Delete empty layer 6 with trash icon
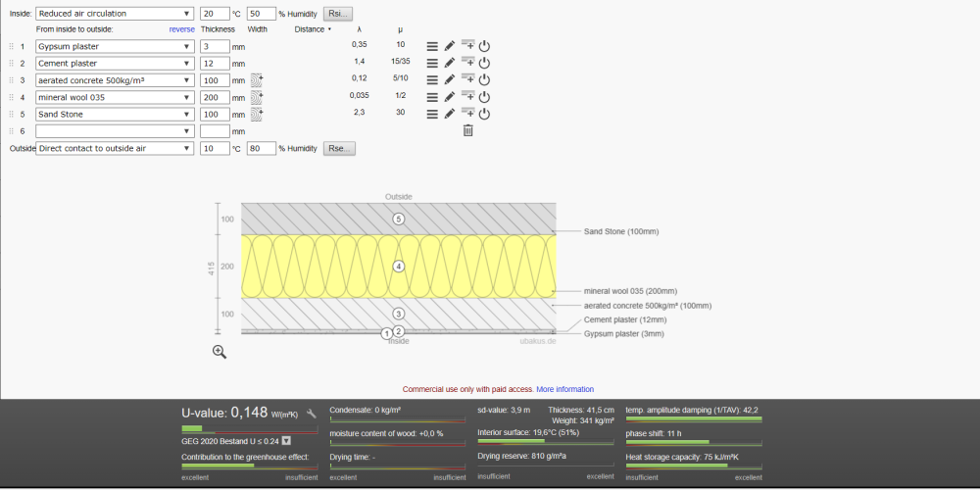 [x=467, y=130]
